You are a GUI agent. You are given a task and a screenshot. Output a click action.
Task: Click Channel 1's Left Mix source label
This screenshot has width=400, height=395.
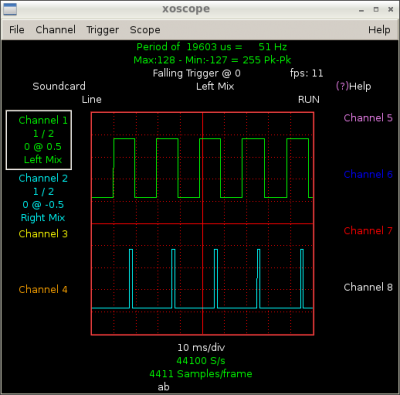(43, 160)
